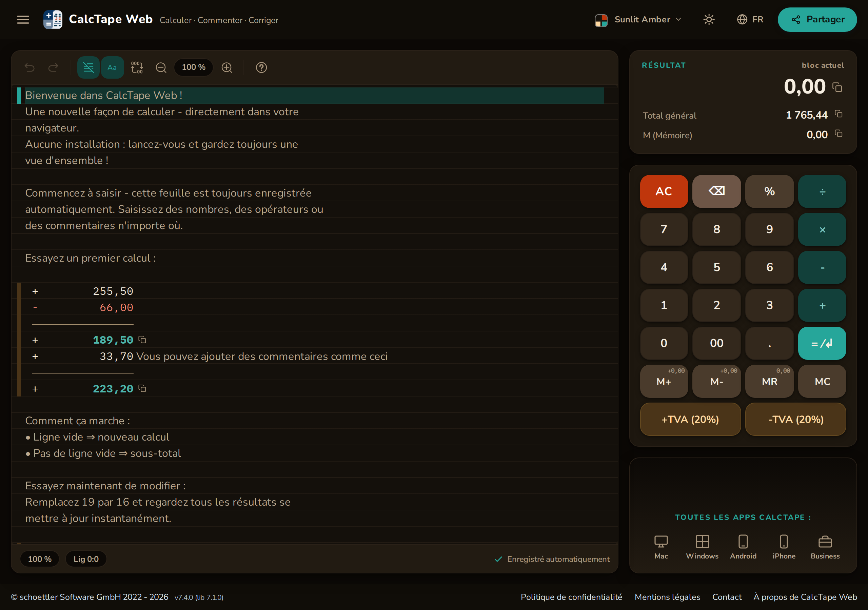
Task: Click the tape entry 255,50
Action: [113, 291]
